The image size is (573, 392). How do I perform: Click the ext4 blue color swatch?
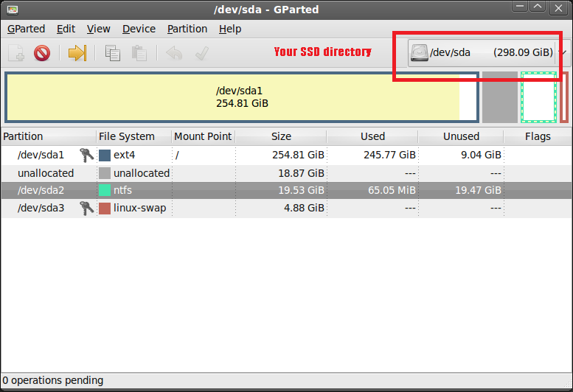tap(105, 155)
